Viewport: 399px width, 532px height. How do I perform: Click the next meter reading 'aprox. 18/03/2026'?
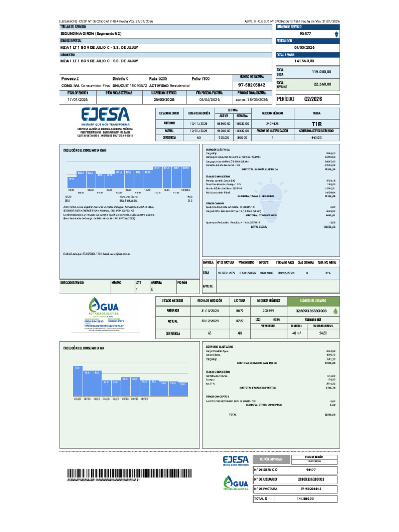(252, 100)
